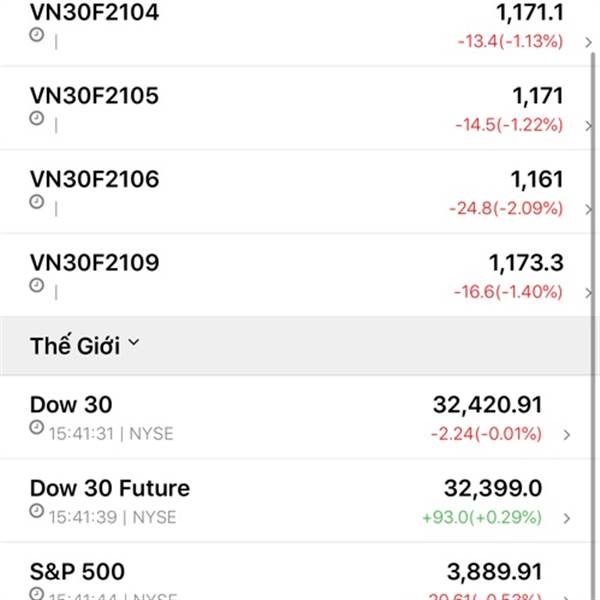Open VN30F2104 details via right chevron

pyautogui.click(x=589, y=42)
